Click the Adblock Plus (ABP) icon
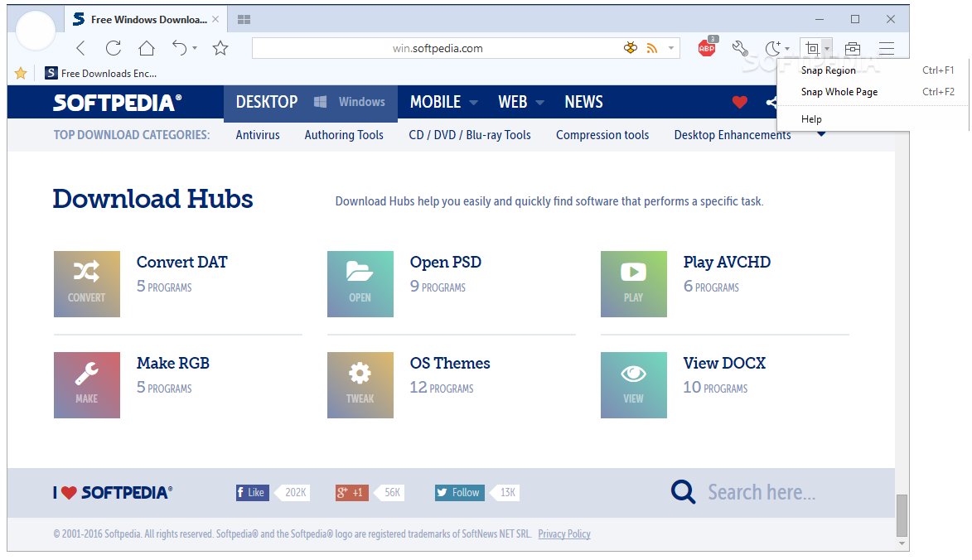The width and height of the screenshot is (972, 560). pyautogui.click(x=706, y=49)
